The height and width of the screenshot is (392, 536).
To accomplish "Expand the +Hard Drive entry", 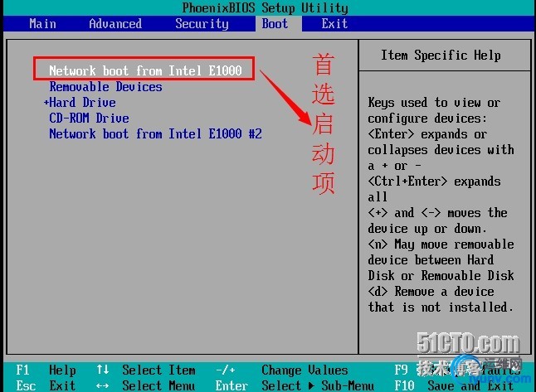I will [x=80, y=103].
